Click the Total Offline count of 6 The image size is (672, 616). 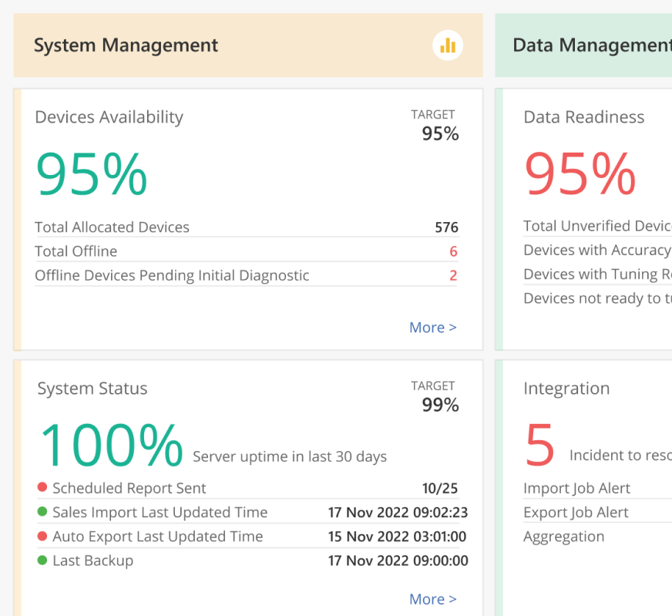click(453, 251)
